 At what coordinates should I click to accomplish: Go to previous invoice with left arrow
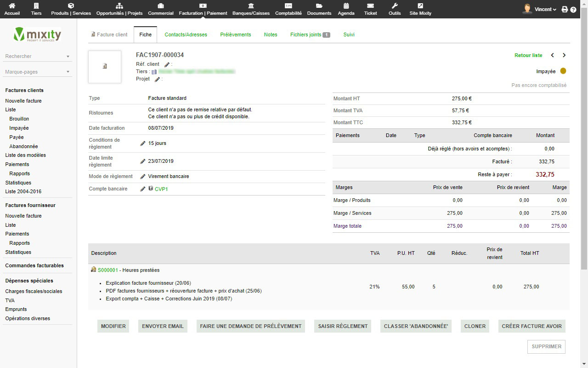pos(552,55)
